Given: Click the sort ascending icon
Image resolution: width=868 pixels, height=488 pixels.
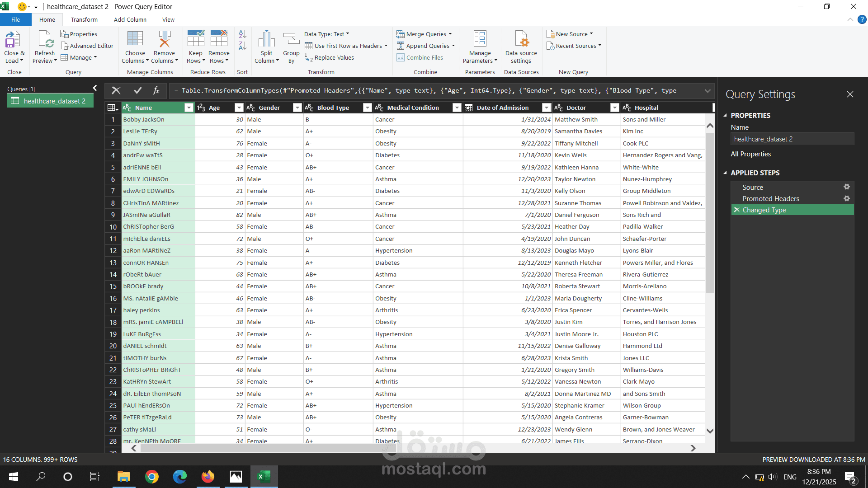Looking at the screenshot, I should [242, 34].
